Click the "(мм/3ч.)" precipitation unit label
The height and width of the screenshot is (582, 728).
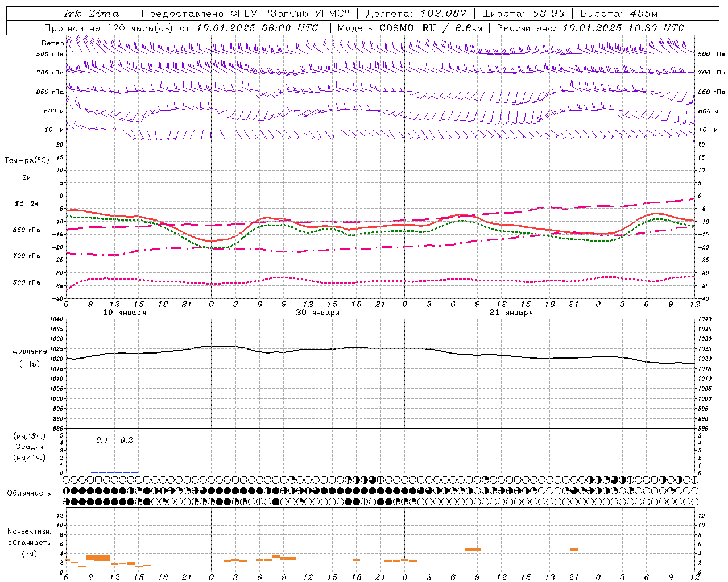[30, 436]
